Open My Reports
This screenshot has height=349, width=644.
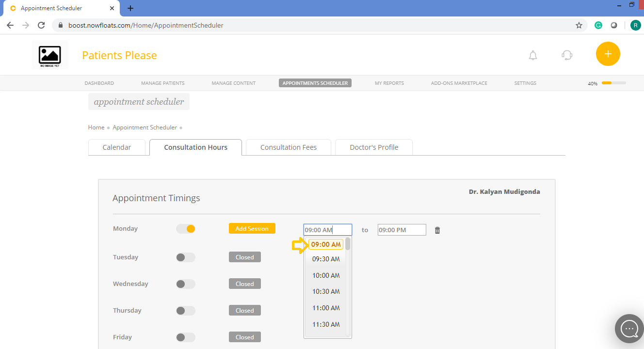click(x=389, y=83)
